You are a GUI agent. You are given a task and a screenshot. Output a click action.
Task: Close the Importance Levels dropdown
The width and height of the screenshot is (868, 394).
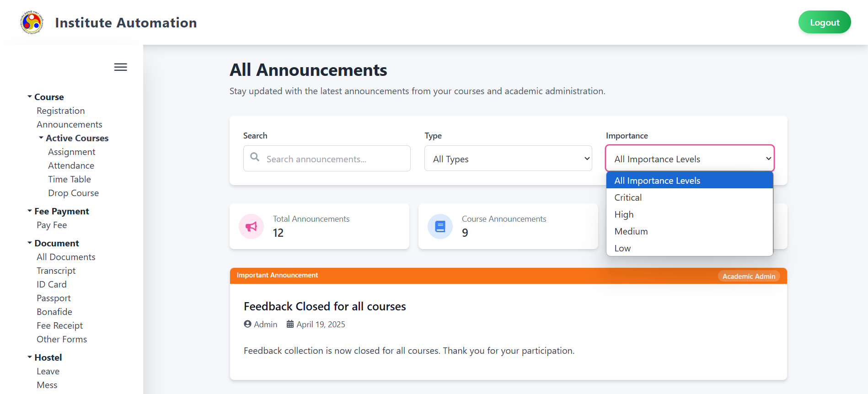[690, 158]
